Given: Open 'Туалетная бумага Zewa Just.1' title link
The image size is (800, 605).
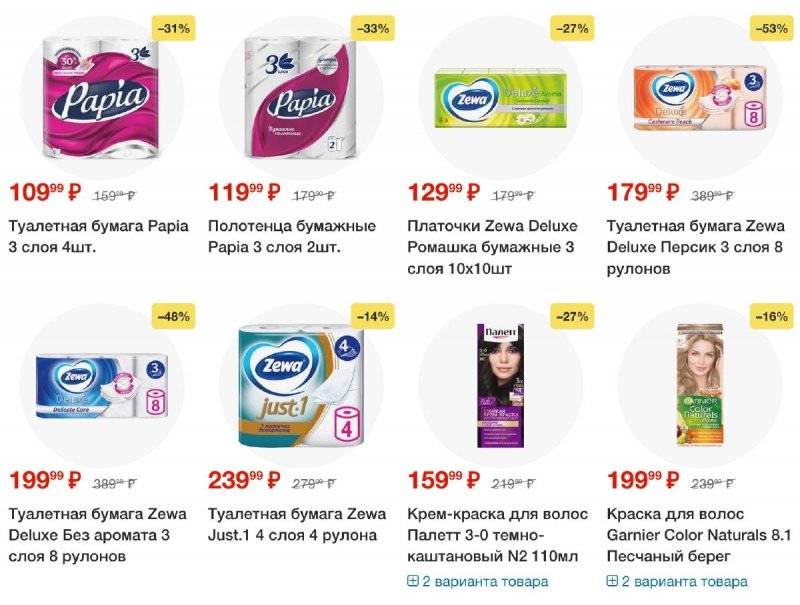Looking at the screenshot, I should pyautogui.click(x=296, y=524).
